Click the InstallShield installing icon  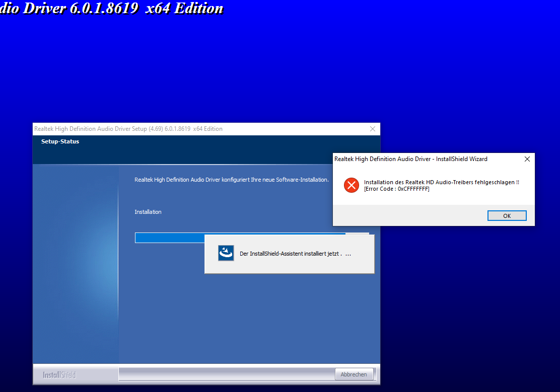click(226, 253)
